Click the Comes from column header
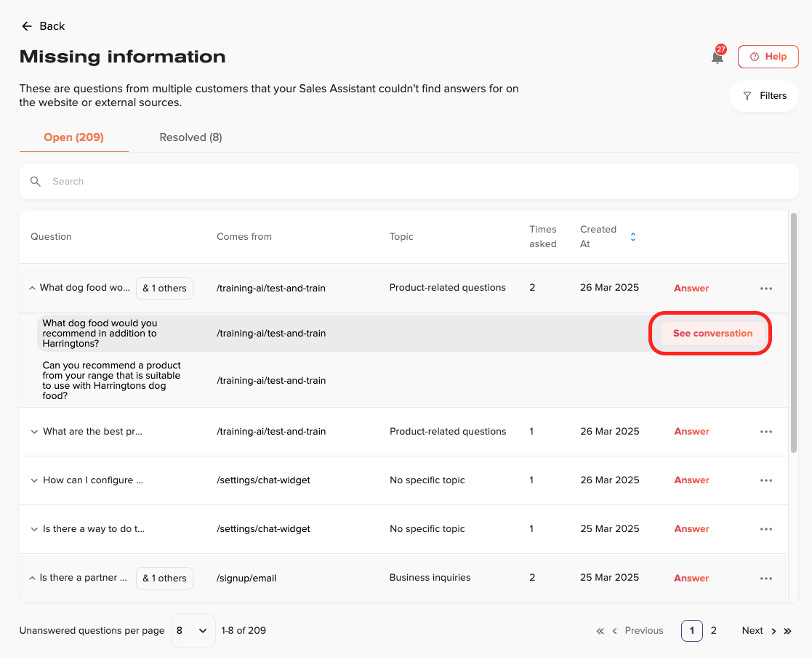The image size is (812, 657). (244, 237)
